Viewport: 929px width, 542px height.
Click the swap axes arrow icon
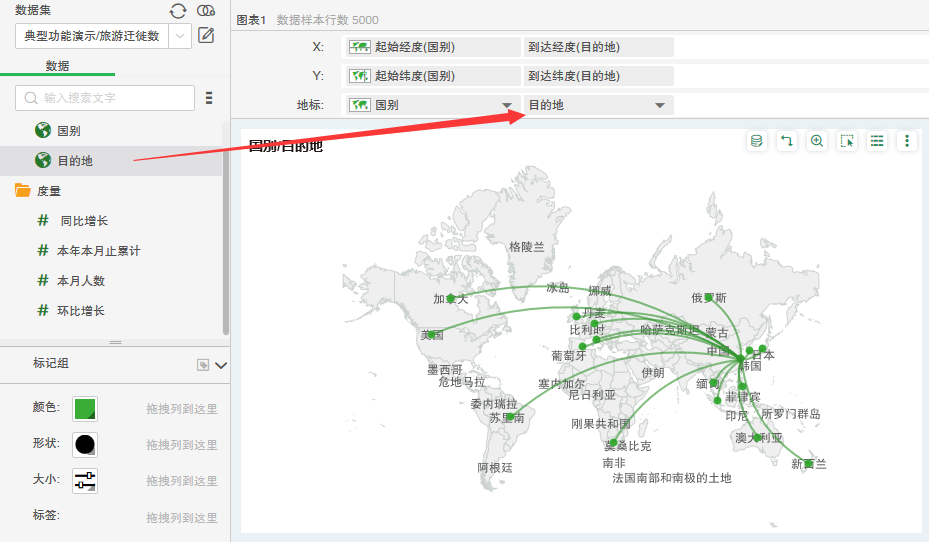pos(787,141)
